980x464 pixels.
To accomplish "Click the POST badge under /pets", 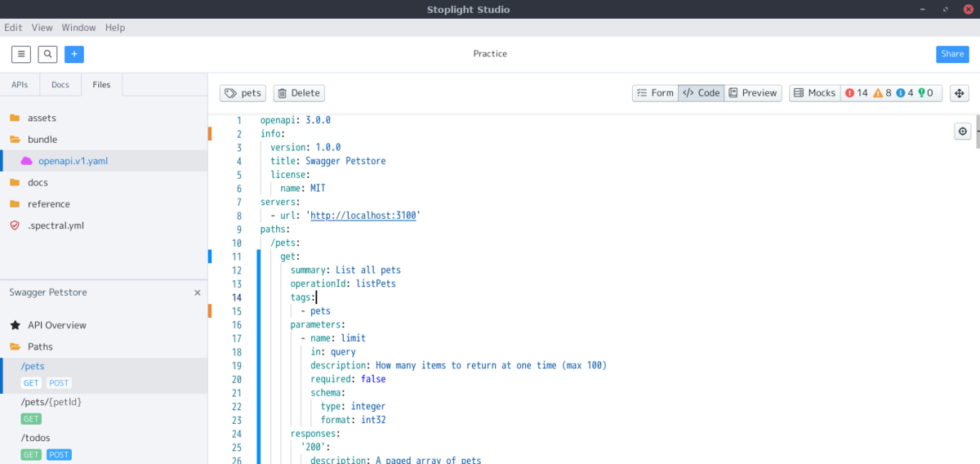I will click(59, 383).
